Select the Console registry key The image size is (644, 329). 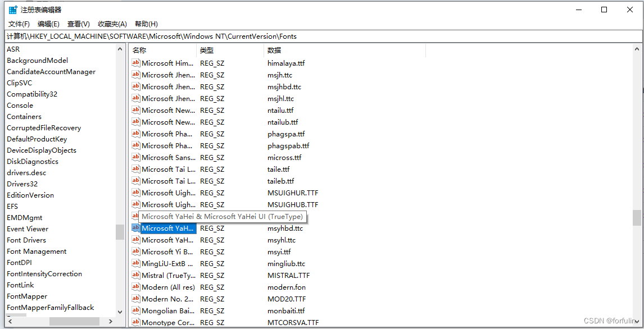click(20, 105)
